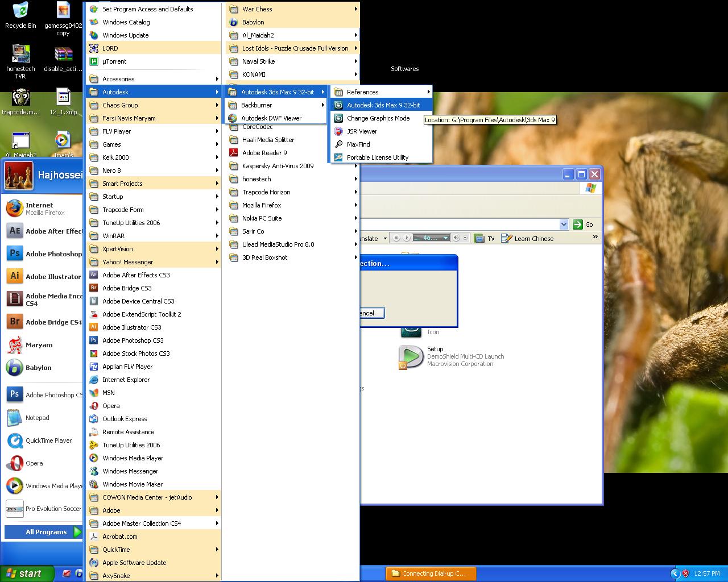
Task: Launch Opera from All Programs list
Action: click(x=154, y=406)
